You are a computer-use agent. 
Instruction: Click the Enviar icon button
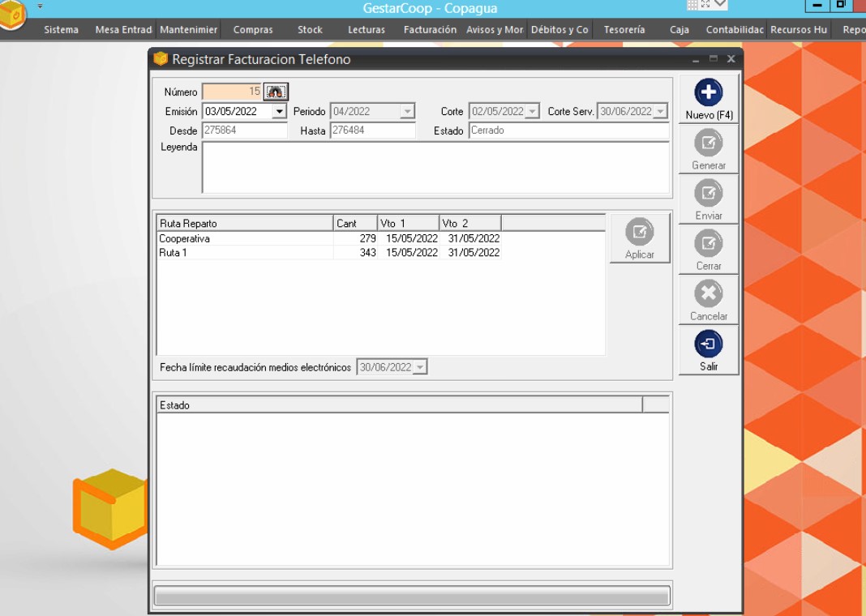(708, 194)
